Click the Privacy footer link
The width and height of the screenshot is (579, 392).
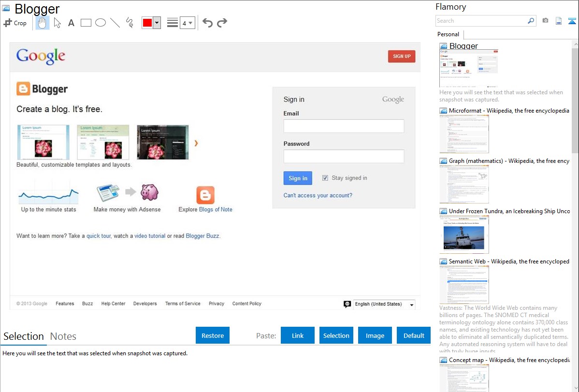click(x=217, y=304)
